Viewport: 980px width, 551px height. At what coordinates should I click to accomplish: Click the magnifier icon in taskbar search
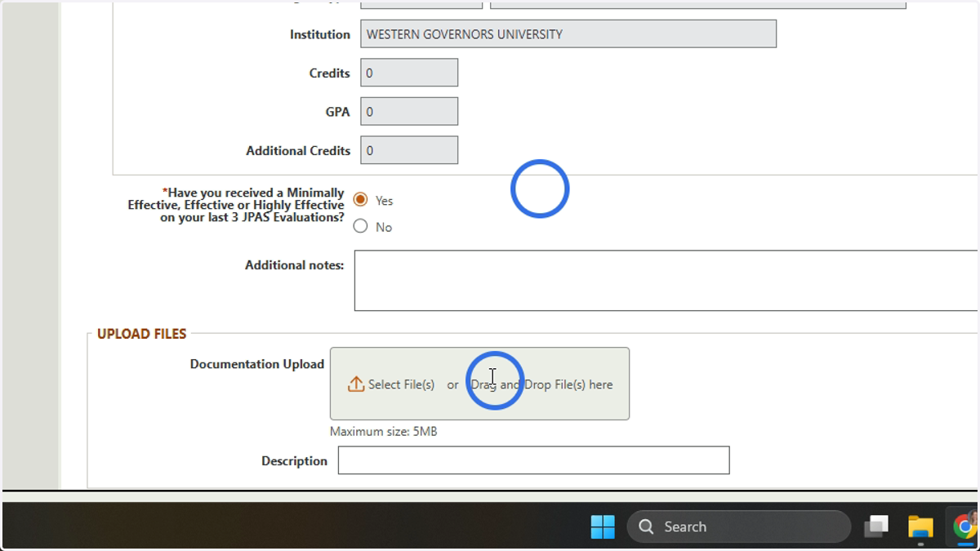(646, 527)
